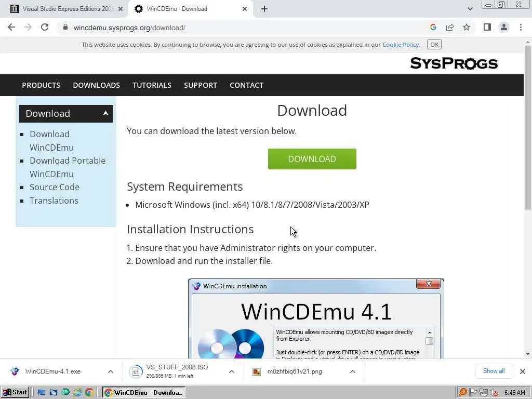Reload the WinCDEmu download page

(45, 28)
